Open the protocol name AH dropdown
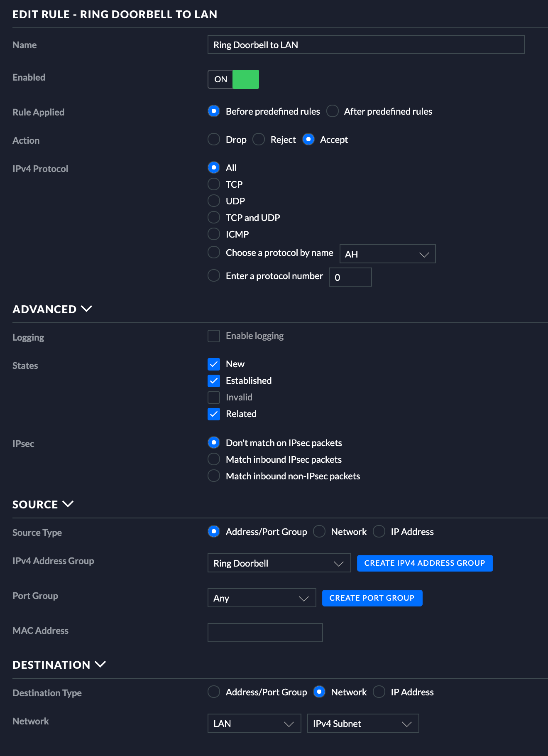 pyautogui.click(x=387, y=254)
